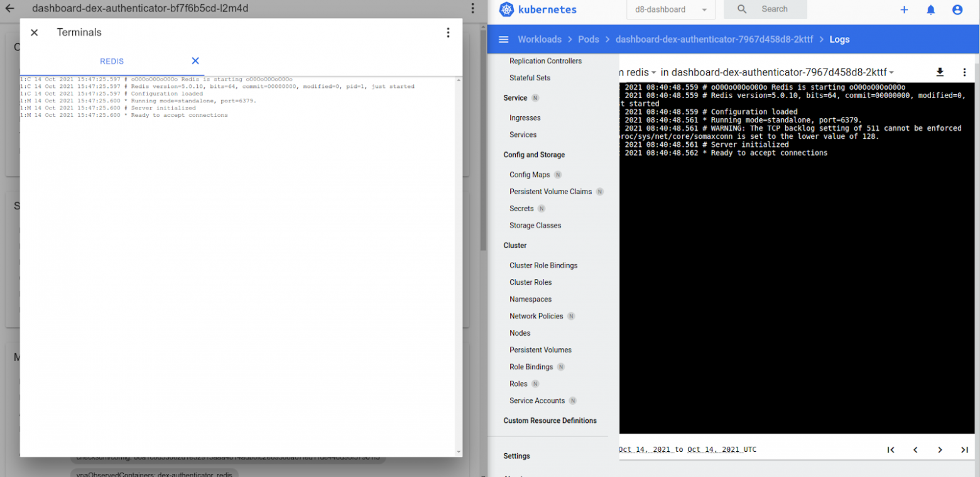
Task: Expand the redis container selector dropdown
Action: point(653,73)
